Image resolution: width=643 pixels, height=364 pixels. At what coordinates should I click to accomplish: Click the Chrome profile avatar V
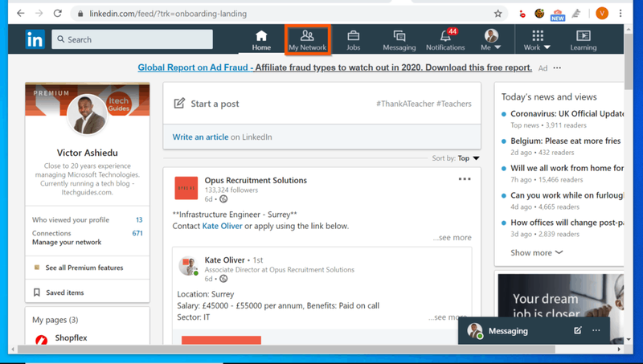pos(602,14)
